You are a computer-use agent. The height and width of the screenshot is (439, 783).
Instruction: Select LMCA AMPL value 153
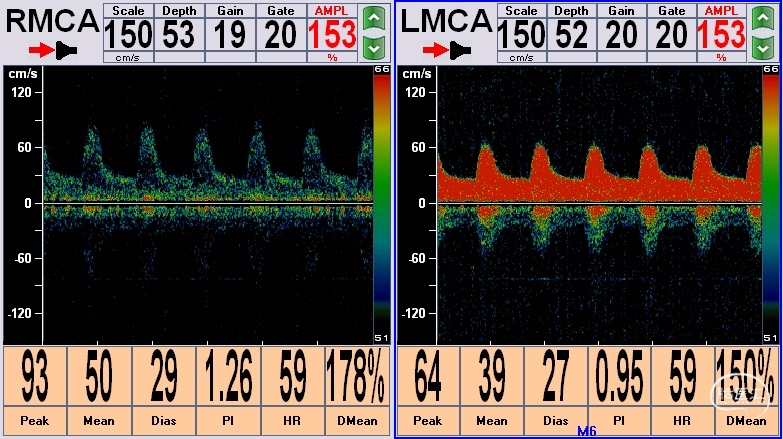pos(722,35)
